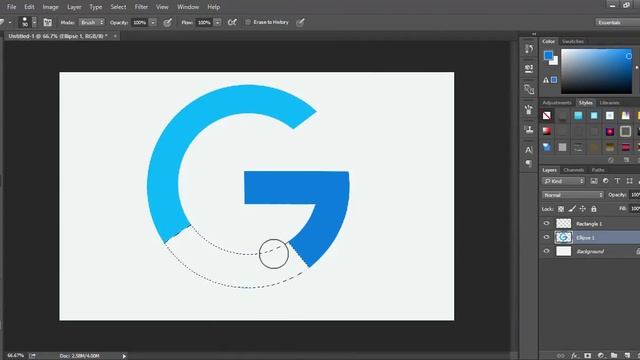Click Create new style icon below swatches
640x360 pixels.
pos(626,160)
